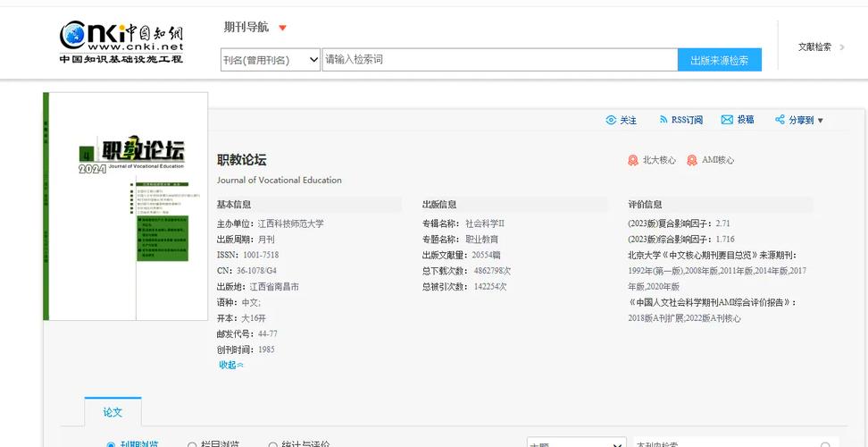Click the AMI核心 badge icon
Viewport: 868px width, 447px height.
tap(692, 160)
